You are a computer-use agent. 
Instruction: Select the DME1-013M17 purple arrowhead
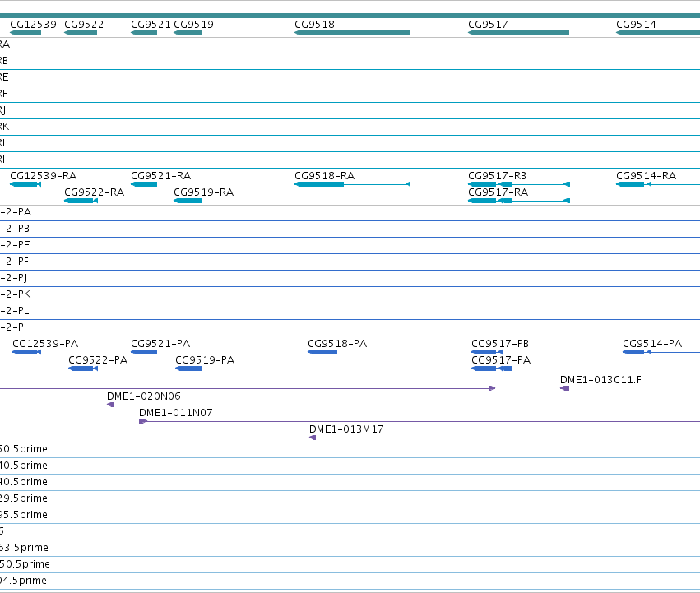(x=313, y=438)
